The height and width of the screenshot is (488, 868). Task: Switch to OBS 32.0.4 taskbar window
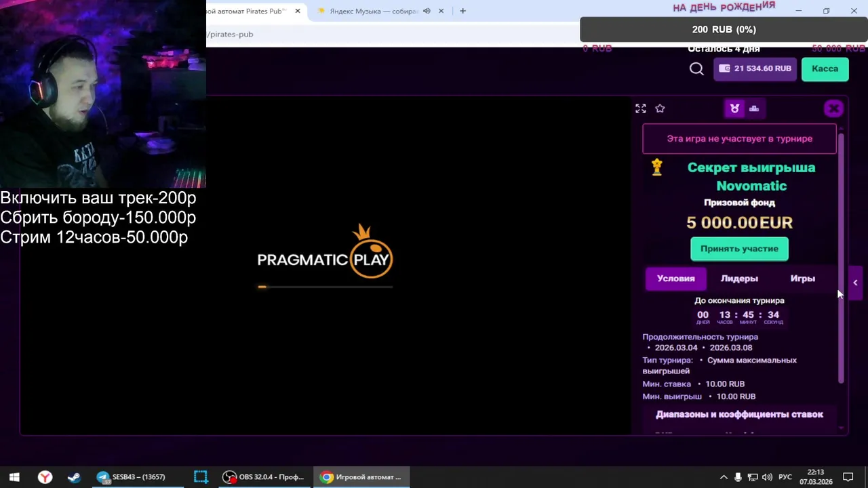264,477
